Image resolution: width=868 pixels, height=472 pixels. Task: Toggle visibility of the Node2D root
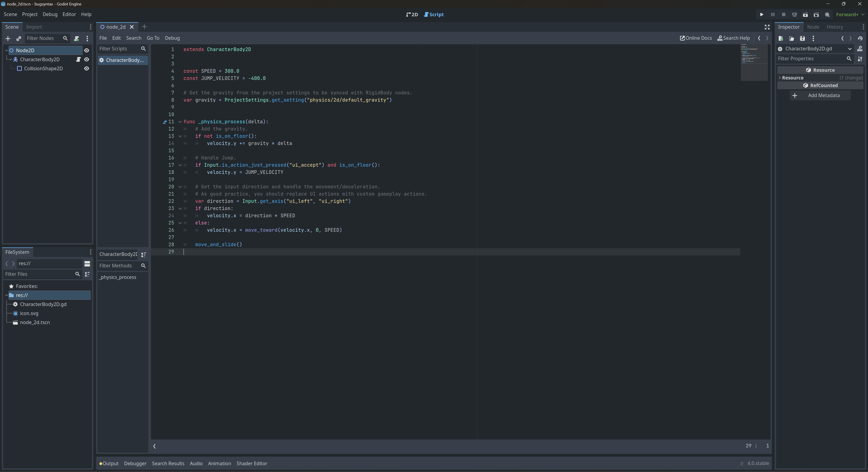tap(87, 50)
